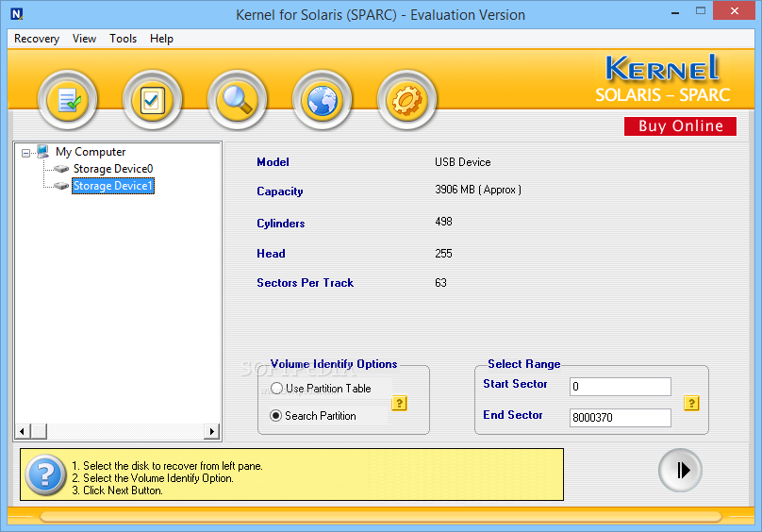The image size is (762, 532).
Task: Click help icon beside Volume Identify Options
Action: (x=399, y=403)
